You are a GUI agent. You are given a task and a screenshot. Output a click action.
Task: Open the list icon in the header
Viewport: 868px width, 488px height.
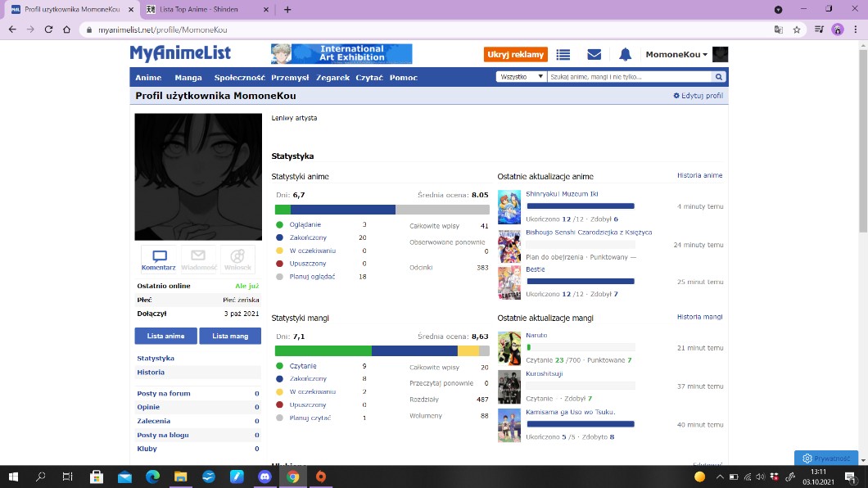[563, 55]
